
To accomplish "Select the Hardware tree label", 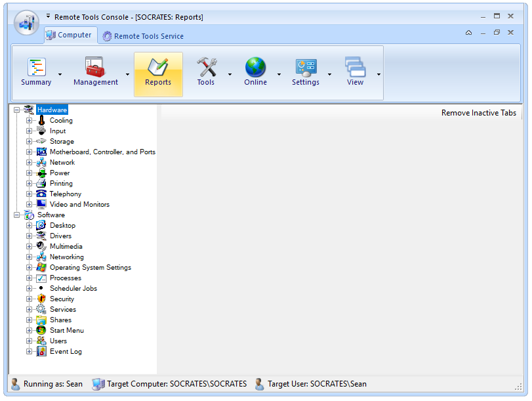I will pos(52,110).
